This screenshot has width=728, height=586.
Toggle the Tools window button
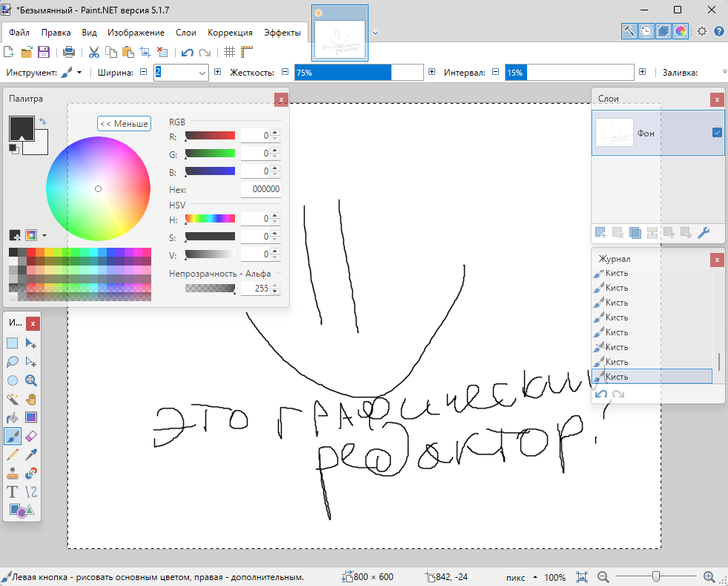point(629,32)
